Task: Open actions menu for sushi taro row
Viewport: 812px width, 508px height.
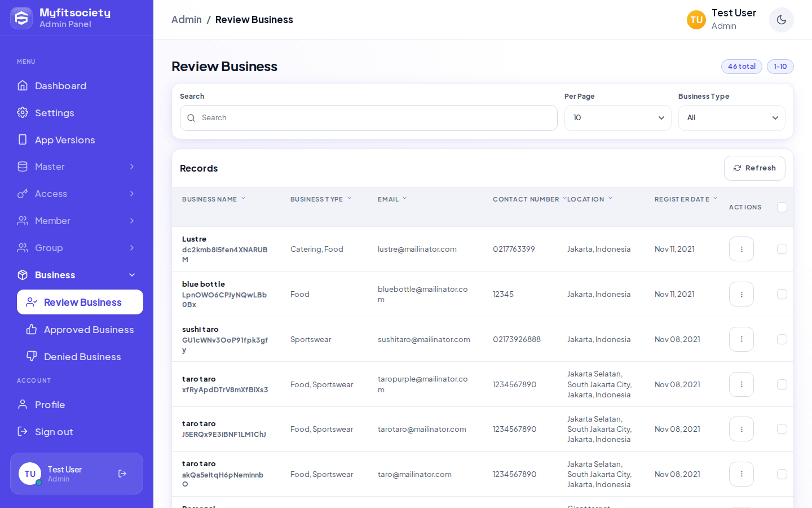Action: (742, 339)
